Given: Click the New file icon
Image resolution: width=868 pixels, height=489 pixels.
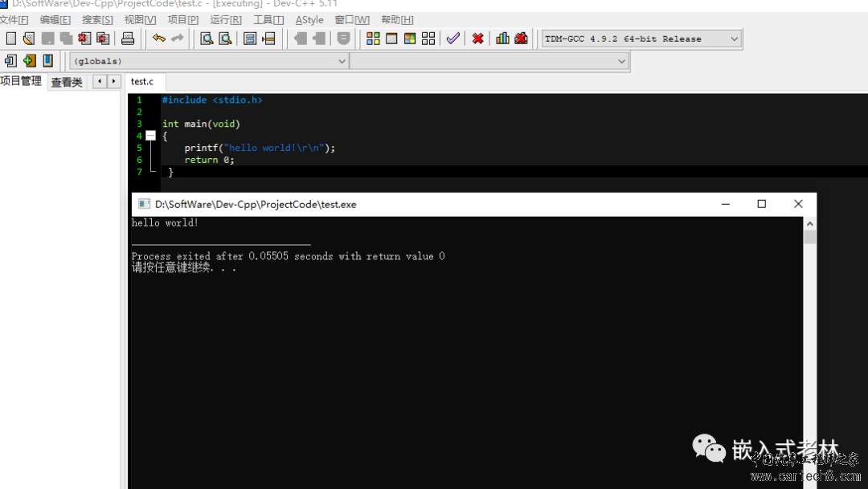Looking at the screenshot, I should click(x=11, y=39).
